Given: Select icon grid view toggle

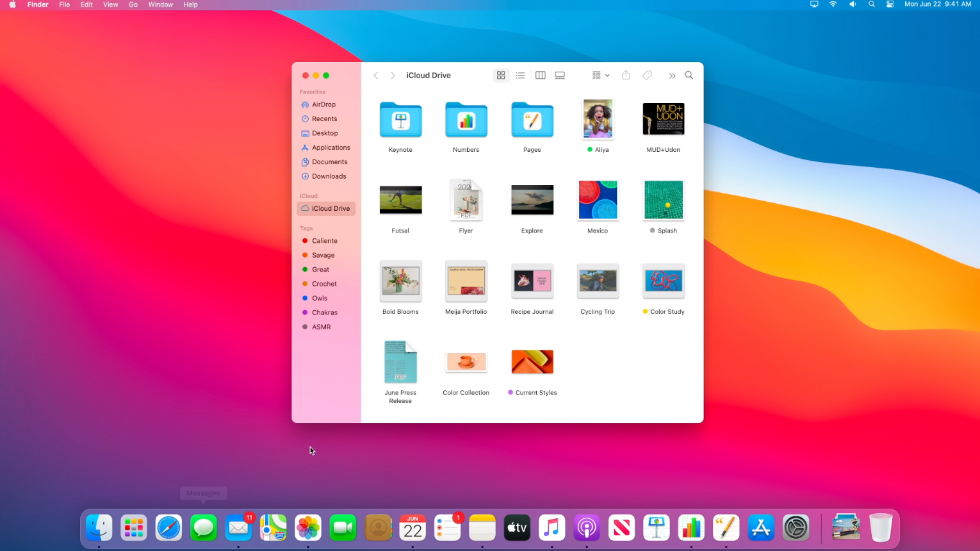Looking at the screenshot, I should coord(501,76).
